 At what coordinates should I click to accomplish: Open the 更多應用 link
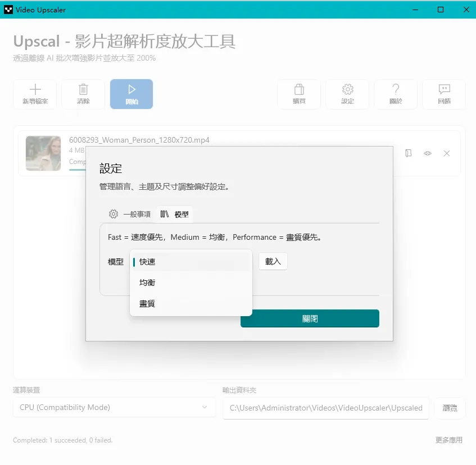click(x=449, y=440)
